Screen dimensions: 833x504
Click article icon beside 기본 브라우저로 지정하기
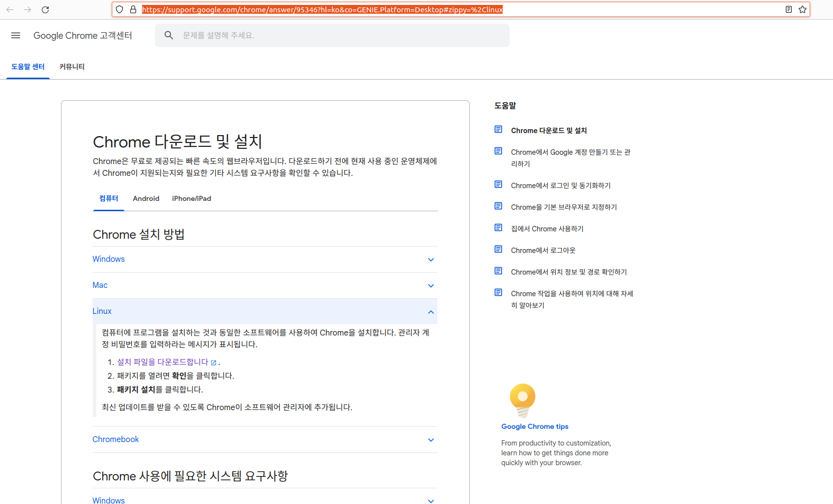[x=498, y=206]
